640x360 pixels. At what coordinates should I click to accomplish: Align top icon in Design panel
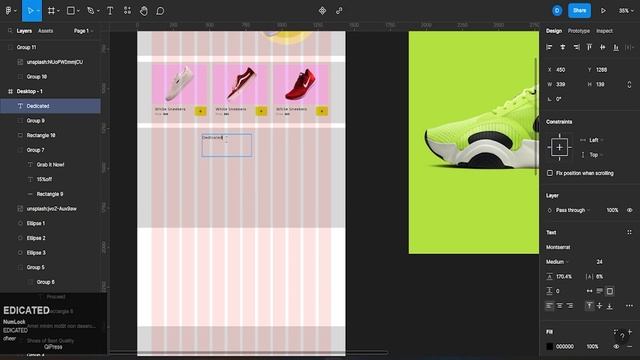click(589, 47)
